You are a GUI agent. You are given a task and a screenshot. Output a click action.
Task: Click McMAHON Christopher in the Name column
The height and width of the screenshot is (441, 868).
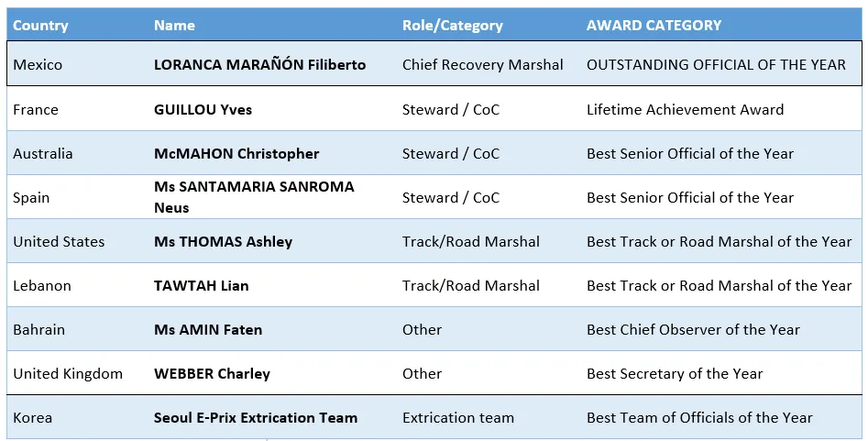pos(236,153)
